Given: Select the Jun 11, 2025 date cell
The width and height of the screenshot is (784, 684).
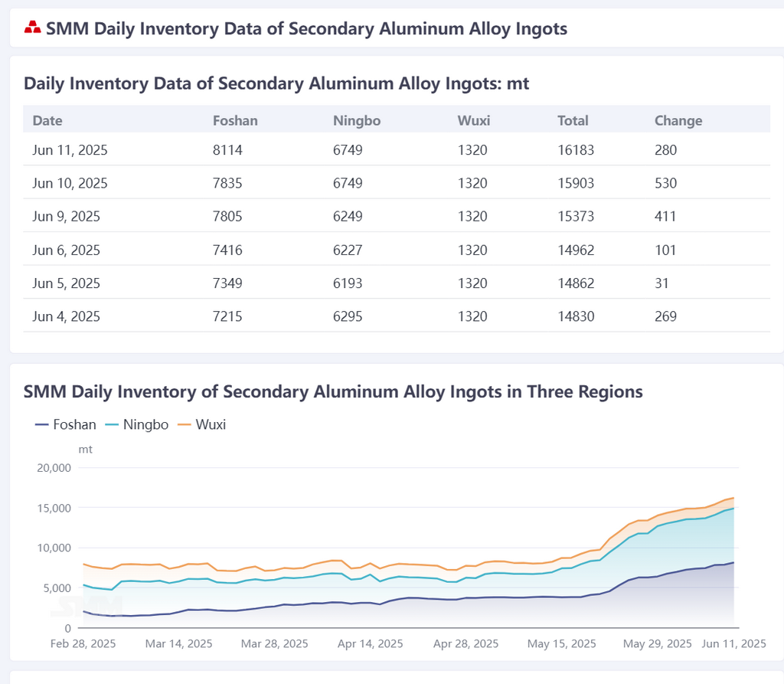Looking at the screenshot, I should [70, 150].
